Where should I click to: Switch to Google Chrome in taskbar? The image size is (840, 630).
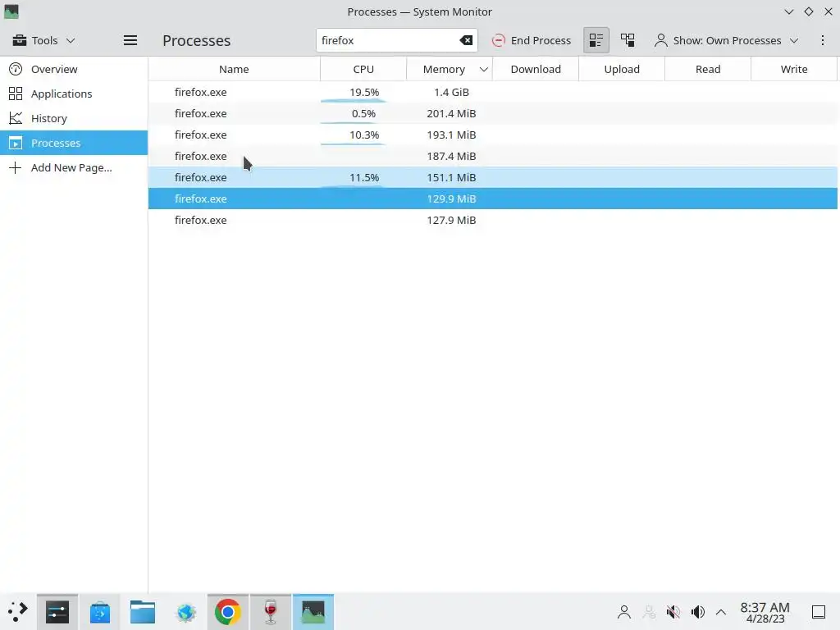(x=228, y=612)
